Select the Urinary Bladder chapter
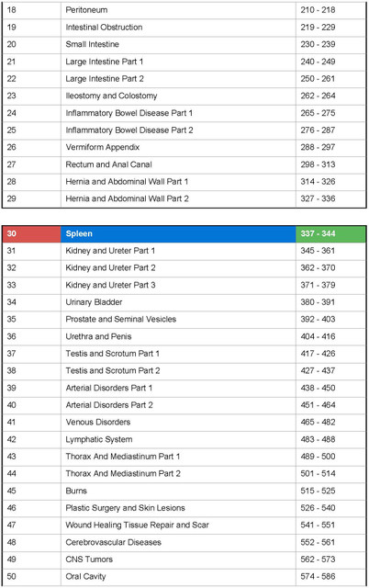Screen dimensions: 369x588 click(x=184, y=302)
